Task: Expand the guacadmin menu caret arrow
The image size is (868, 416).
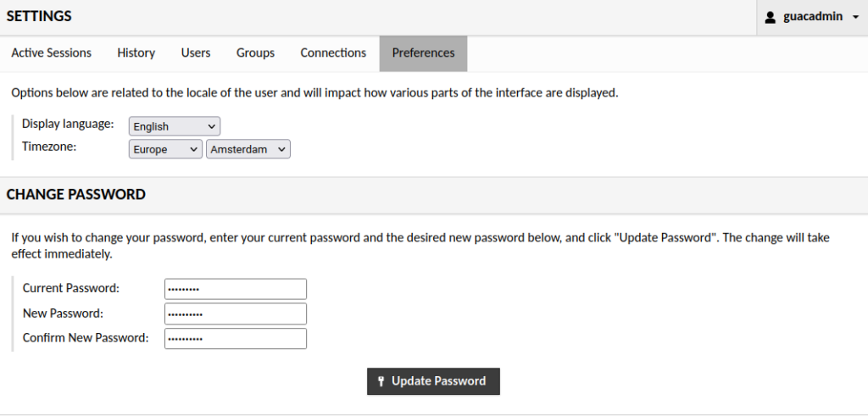Action: click(x=856, y=17)
